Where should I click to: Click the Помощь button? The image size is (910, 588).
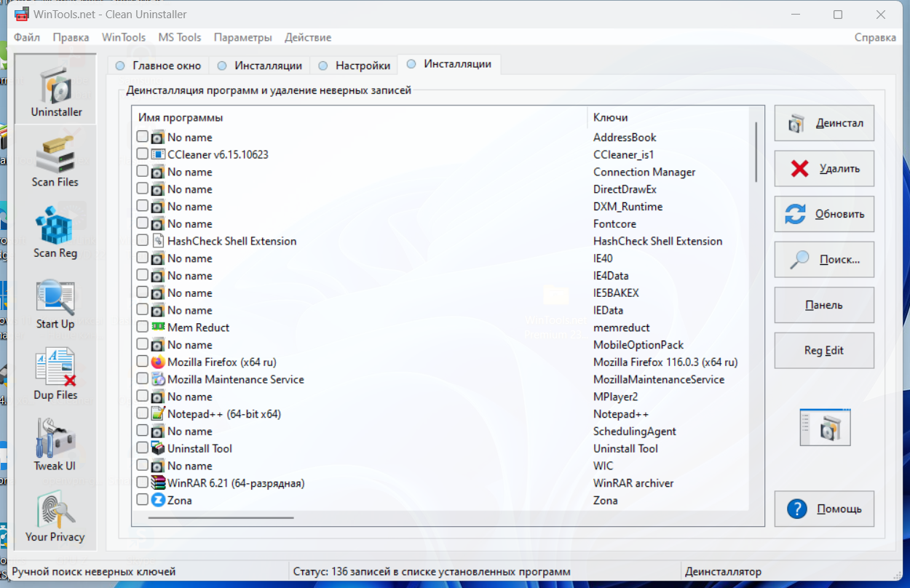pos(824,509)
